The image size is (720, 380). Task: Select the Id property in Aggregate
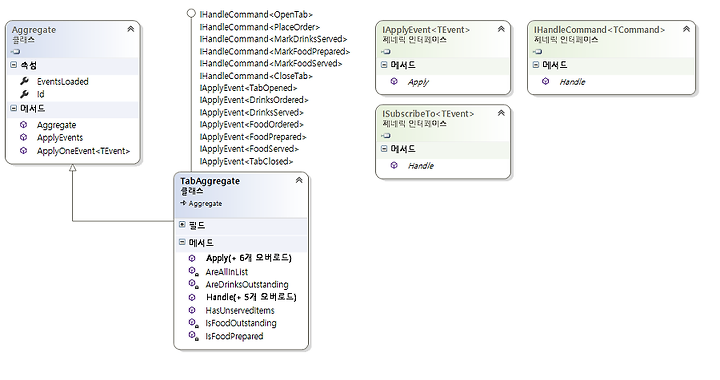click(40, 94)
